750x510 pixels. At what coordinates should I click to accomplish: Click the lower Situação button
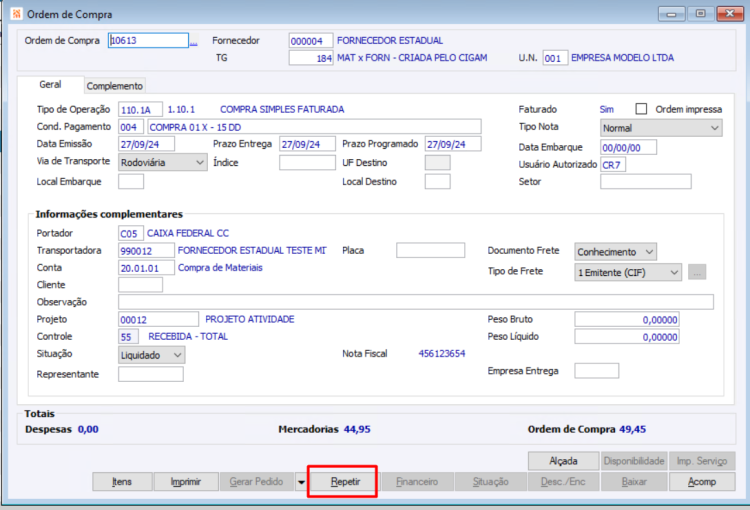point(491,482)
